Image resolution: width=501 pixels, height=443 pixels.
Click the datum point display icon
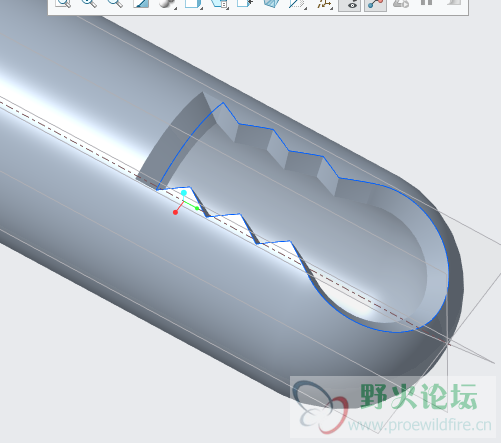(324, 3)
